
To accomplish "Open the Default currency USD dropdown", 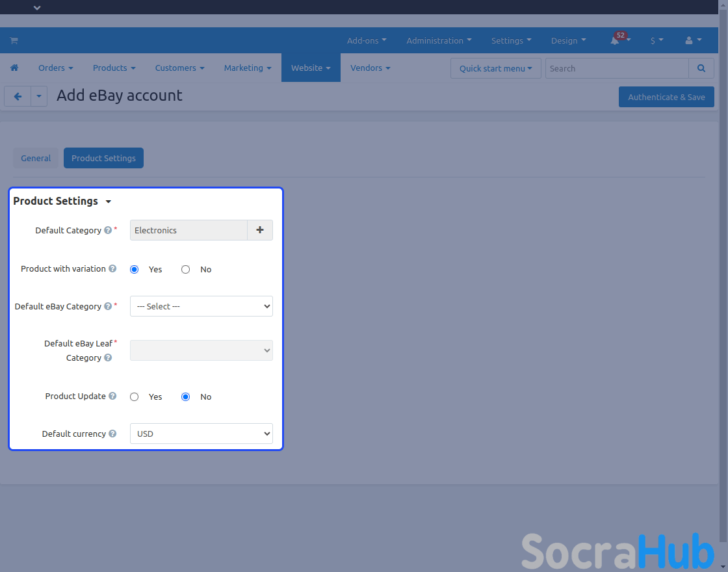I will pos(201,434).
